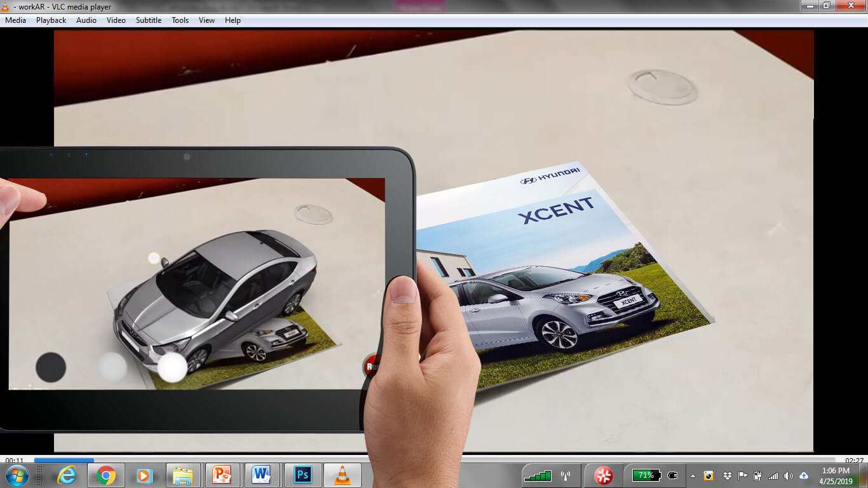Screen dimensions: 868x488
Task: Switch to Microsoft Word in taskbar
Action: pyautogui.click(x=261, y=475)
